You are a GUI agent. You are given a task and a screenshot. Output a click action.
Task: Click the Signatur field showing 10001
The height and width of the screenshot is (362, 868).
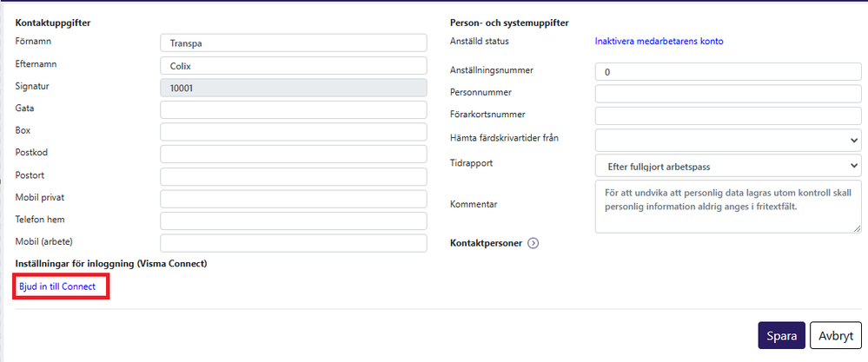(294, 88)
